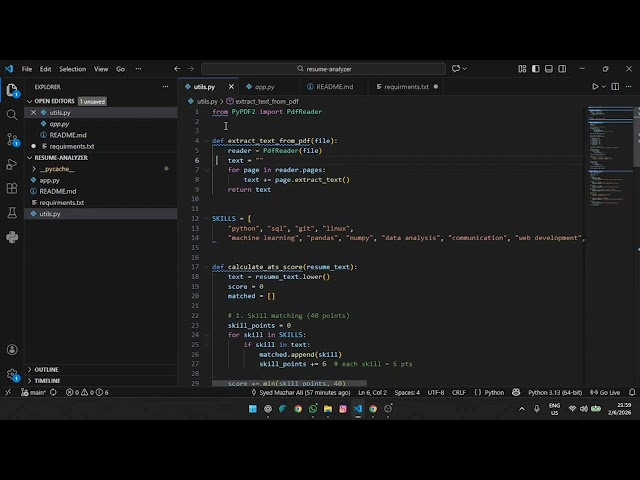Viewport: 640px width, 480px height.
Task: Run the Python file with play button
Action: tap(595, 87)
